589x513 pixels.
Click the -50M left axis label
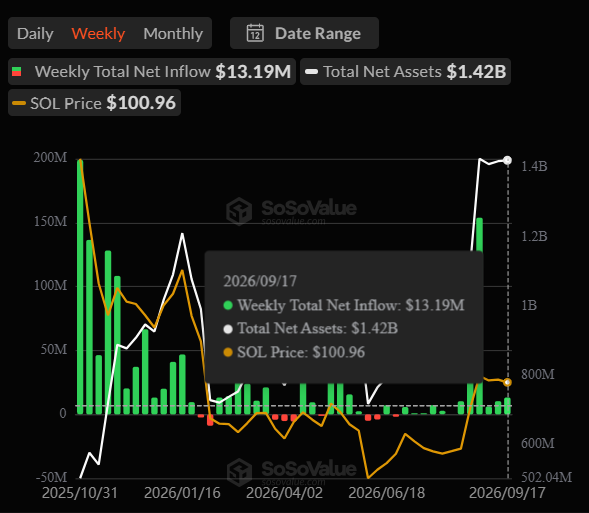point(51,477)
